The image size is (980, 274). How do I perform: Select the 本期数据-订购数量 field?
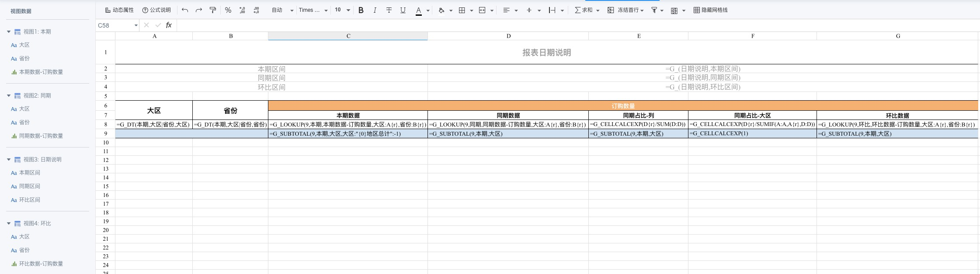coord(41,72)
